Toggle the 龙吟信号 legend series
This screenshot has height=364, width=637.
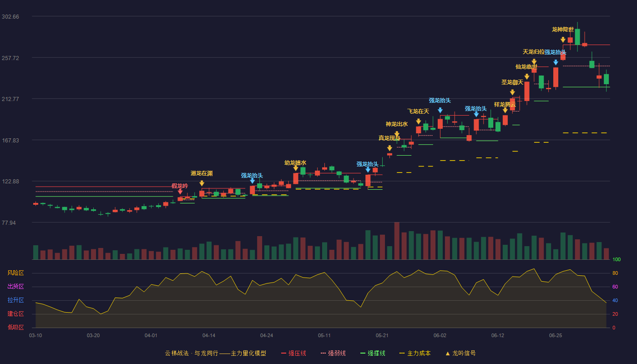tap(460, 353)
